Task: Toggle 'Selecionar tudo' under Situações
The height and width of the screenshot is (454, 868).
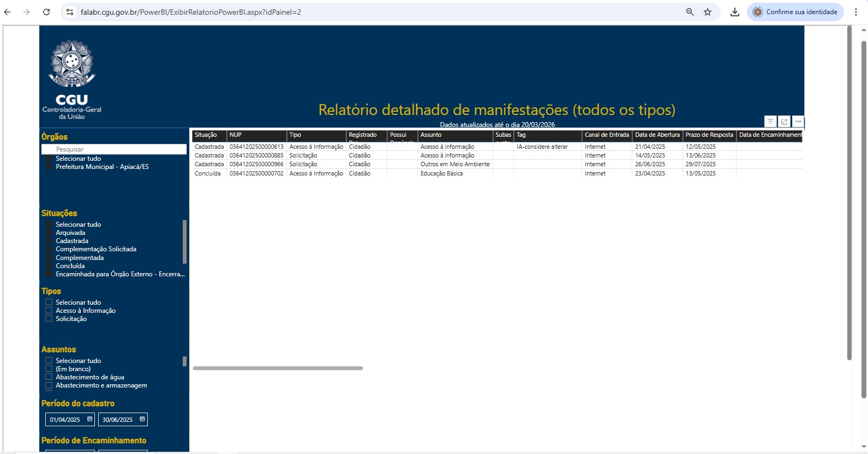Action: [49, 225]
